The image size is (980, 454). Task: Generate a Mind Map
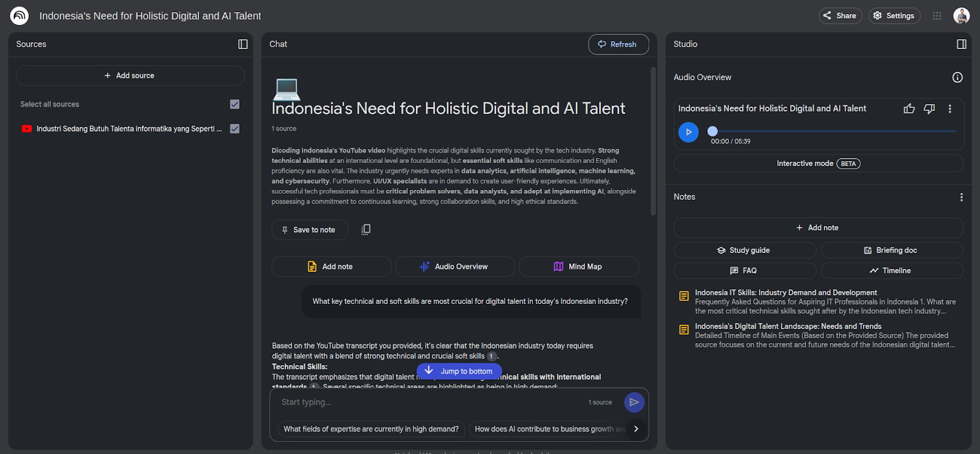578,267
